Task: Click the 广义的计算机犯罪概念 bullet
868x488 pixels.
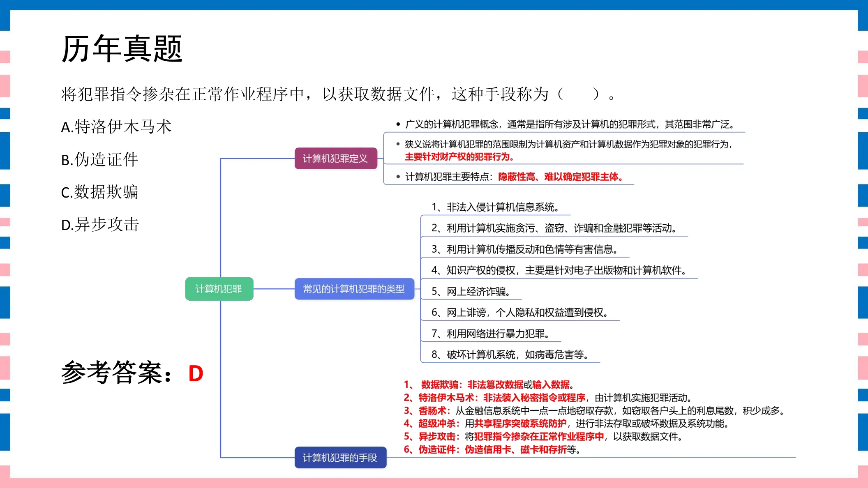Action: 566,124
